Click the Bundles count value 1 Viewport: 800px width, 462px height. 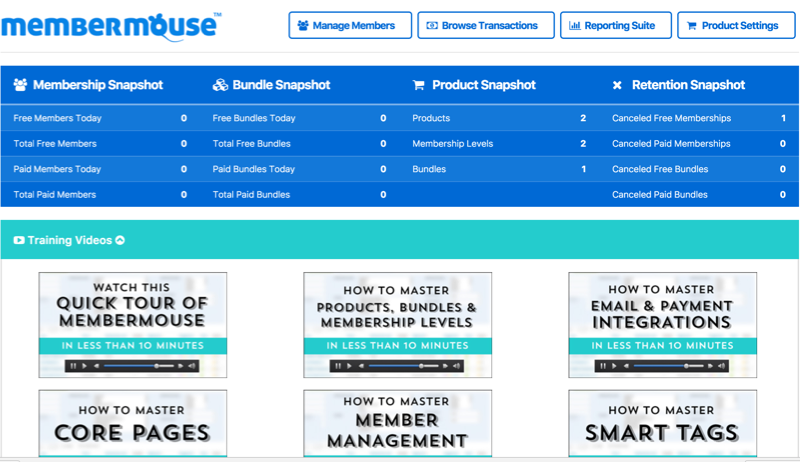click(584, 169)
